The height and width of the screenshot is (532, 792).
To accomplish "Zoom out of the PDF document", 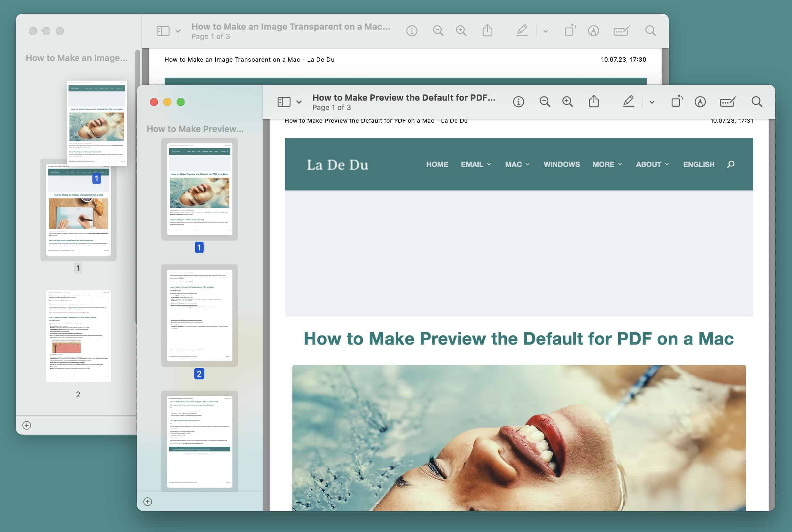I will coord(544,101).
